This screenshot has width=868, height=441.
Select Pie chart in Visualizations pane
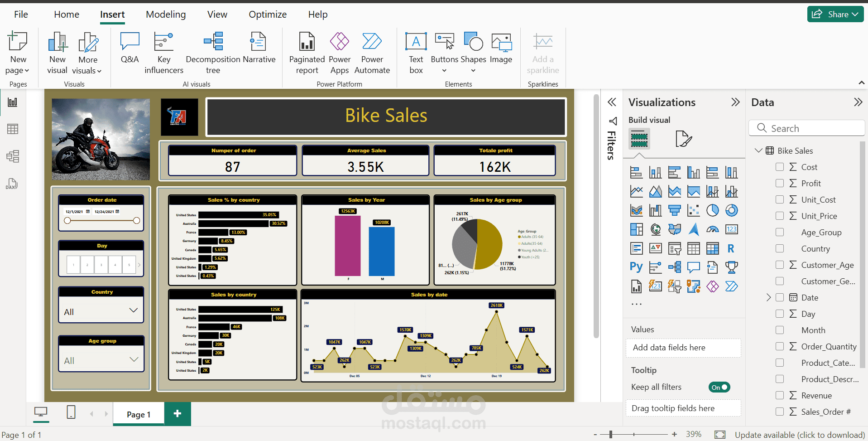pos(712,210)
